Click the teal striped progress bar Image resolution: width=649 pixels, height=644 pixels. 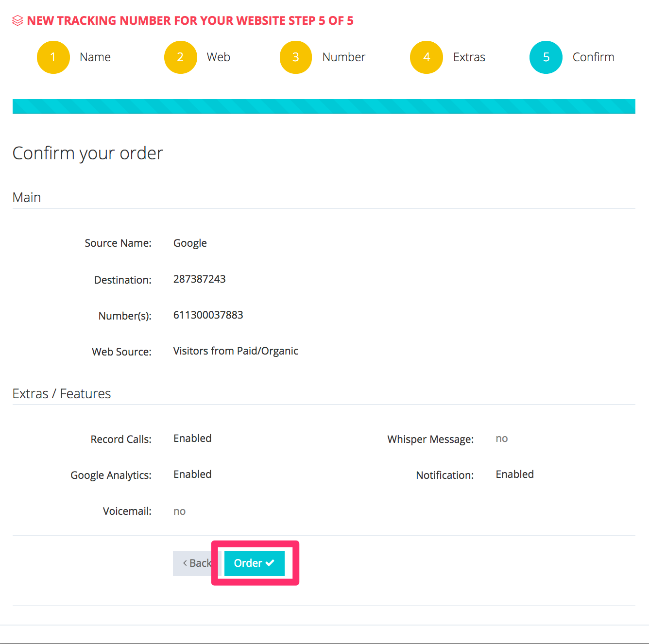(324, 106)
